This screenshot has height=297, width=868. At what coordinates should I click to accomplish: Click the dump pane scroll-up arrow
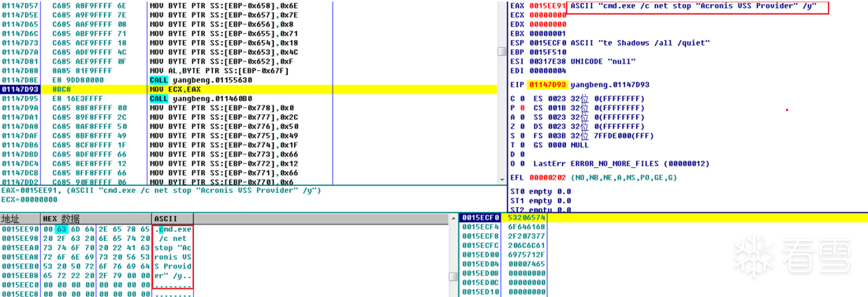coord(453,219)
